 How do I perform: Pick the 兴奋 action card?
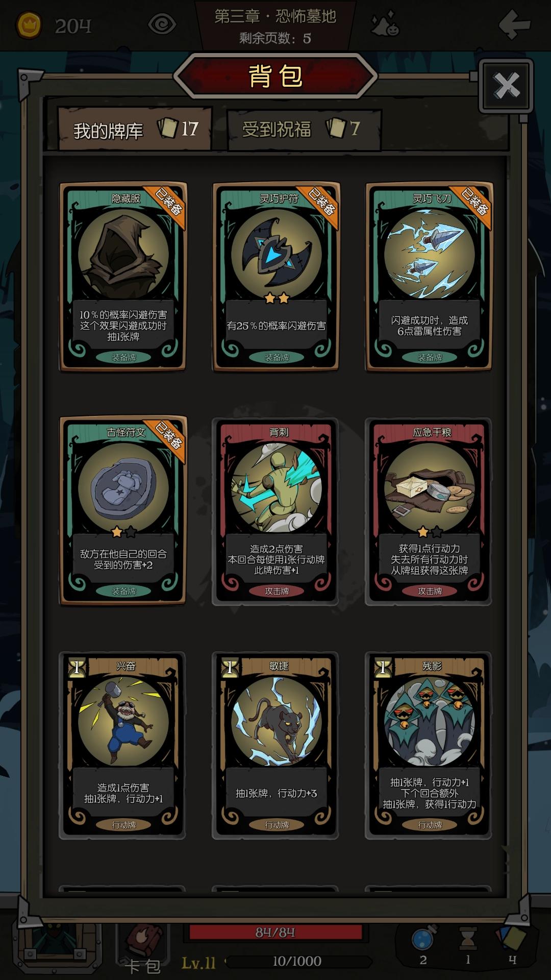tap(122, 745)
